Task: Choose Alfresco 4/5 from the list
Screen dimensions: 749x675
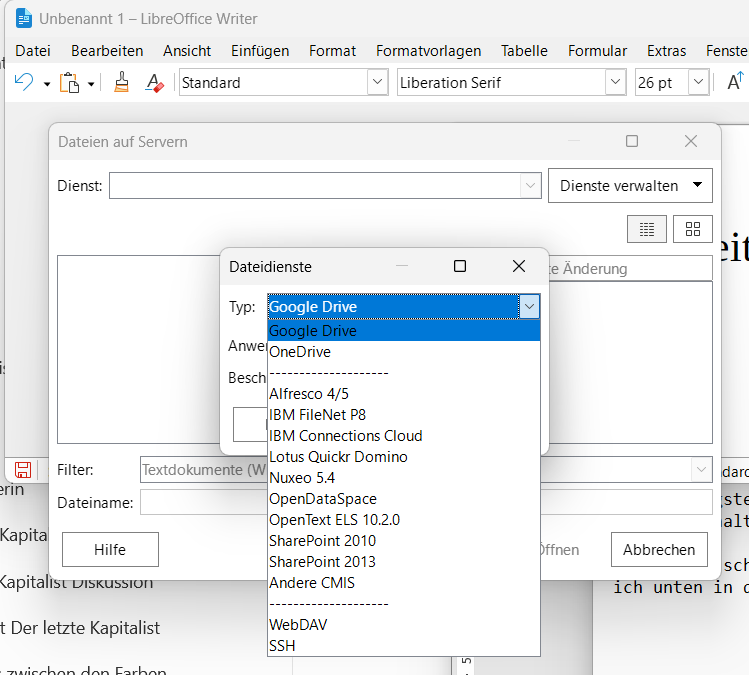Action: click(x=404, y=394)
